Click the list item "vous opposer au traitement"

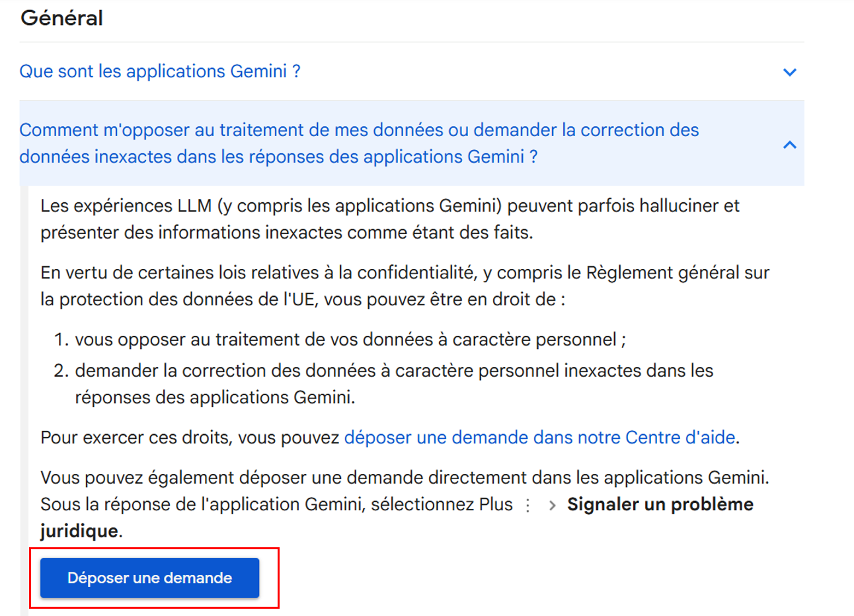click(x=350, y=340)
